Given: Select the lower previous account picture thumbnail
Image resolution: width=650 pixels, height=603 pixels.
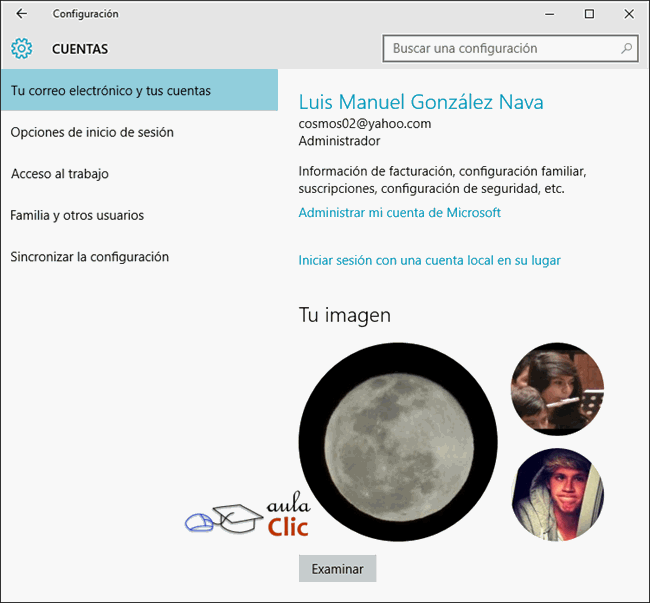Looking at the screenshot, I should pos(557,494).
